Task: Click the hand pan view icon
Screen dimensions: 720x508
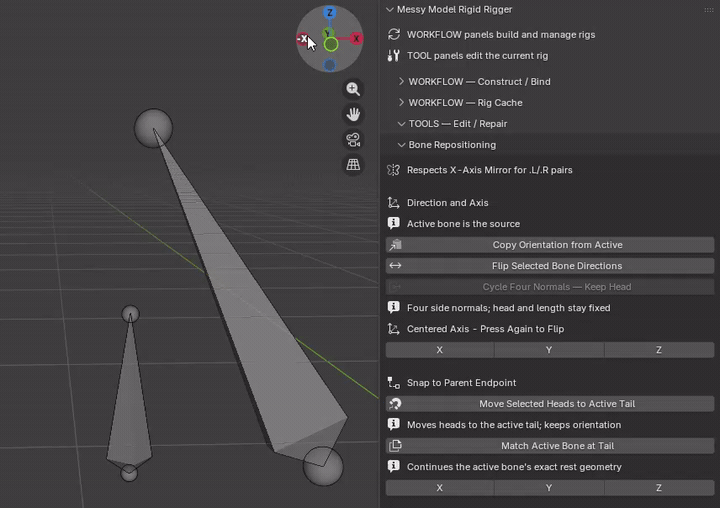Action: tap(353, 114)
